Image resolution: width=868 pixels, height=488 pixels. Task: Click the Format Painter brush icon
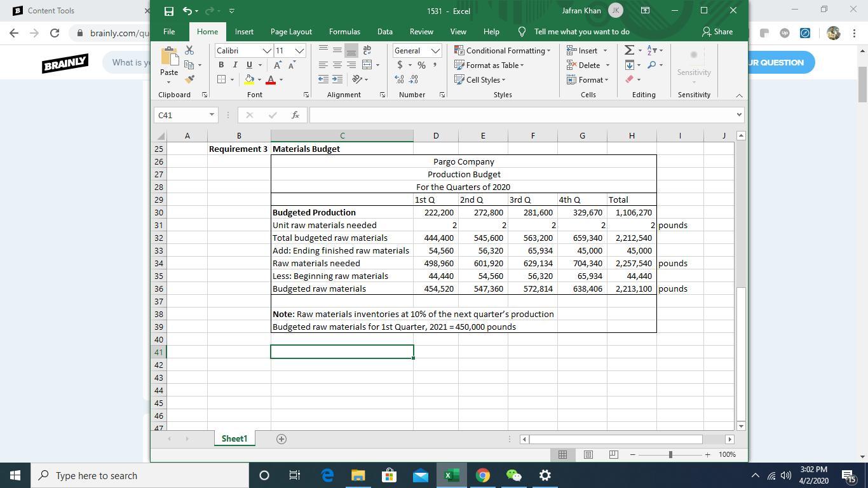click(189, 79)
